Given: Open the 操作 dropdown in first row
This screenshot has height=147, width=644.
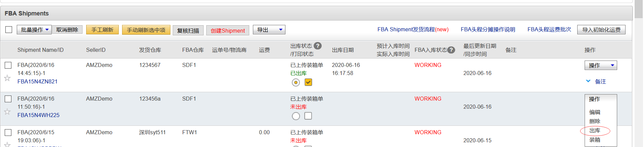Looking at the screenshot, I should coord(601,65).
